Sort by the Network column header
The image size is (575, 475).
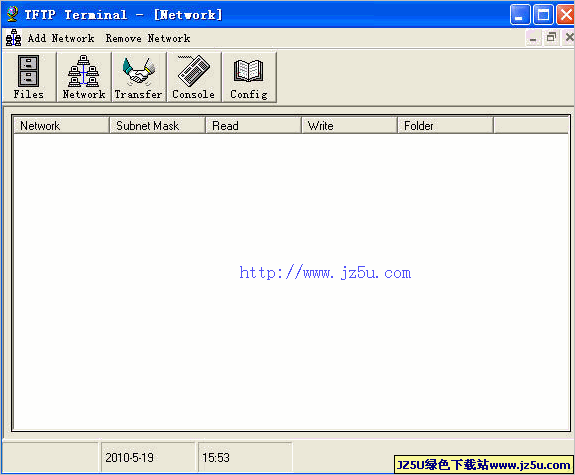pyautogui.click(x=61, y=125)
